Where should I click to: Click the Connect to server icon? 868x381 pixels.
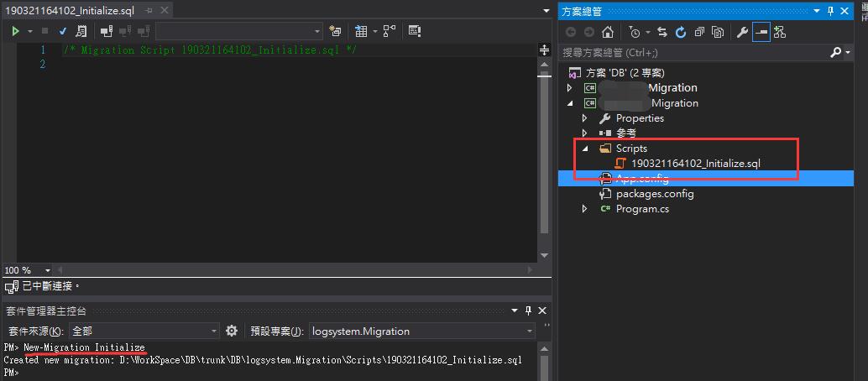(x=107, y=32)
